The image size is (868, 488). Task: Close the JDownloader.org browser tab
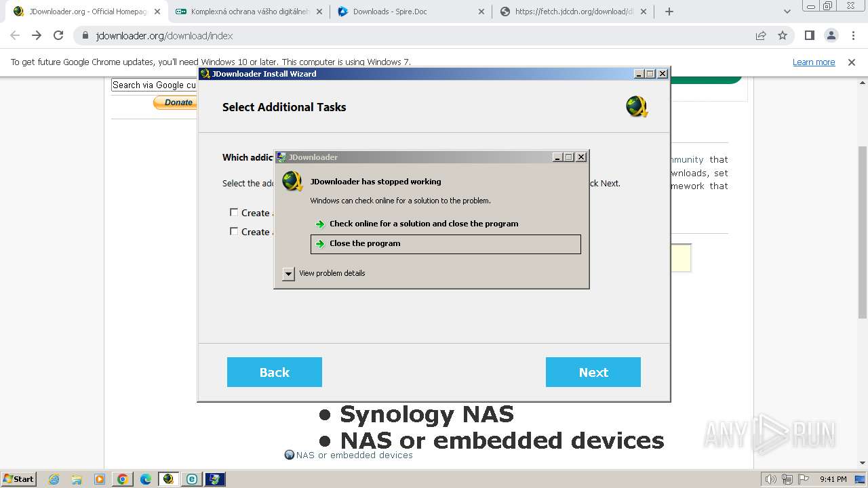pos(157,12)
